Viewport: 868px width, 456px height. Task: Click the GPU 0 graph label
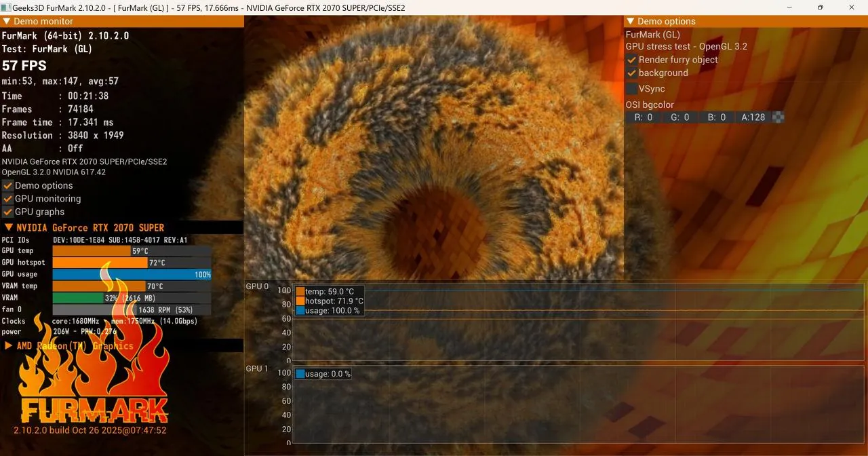(257, 286)
